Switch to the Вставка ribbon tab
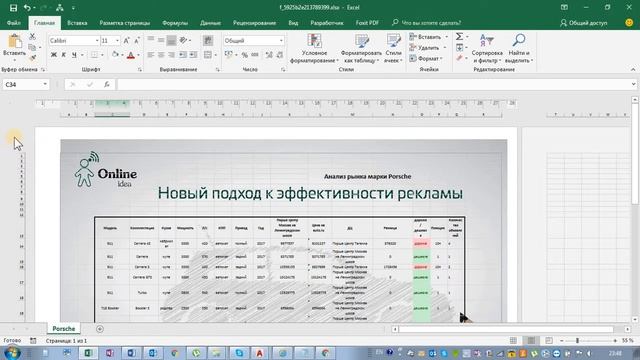 (77, 23)
